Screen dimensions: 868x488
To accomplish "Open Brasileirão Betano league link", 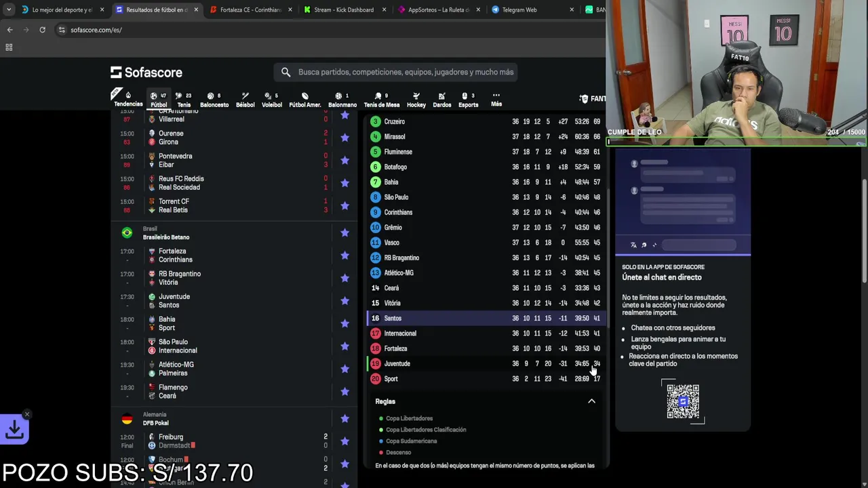I will [166, 237].
